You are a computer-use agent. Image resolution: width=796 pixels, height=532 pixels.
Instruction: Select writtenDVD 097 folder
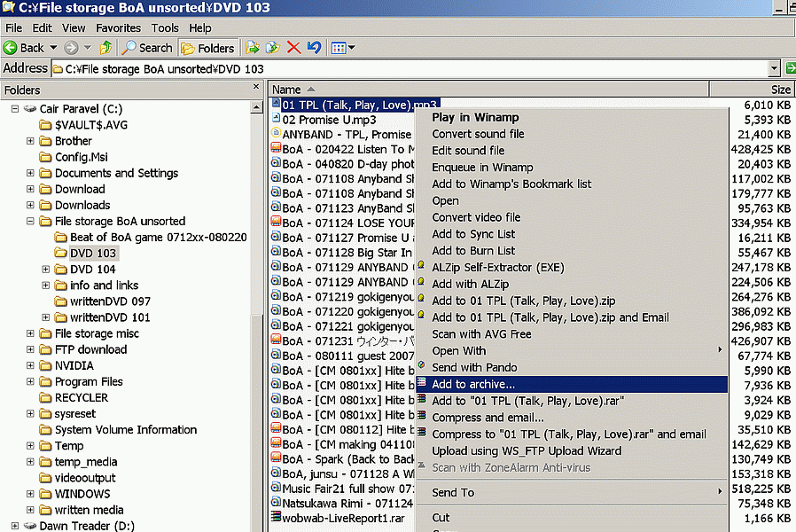tap(110, 301)
